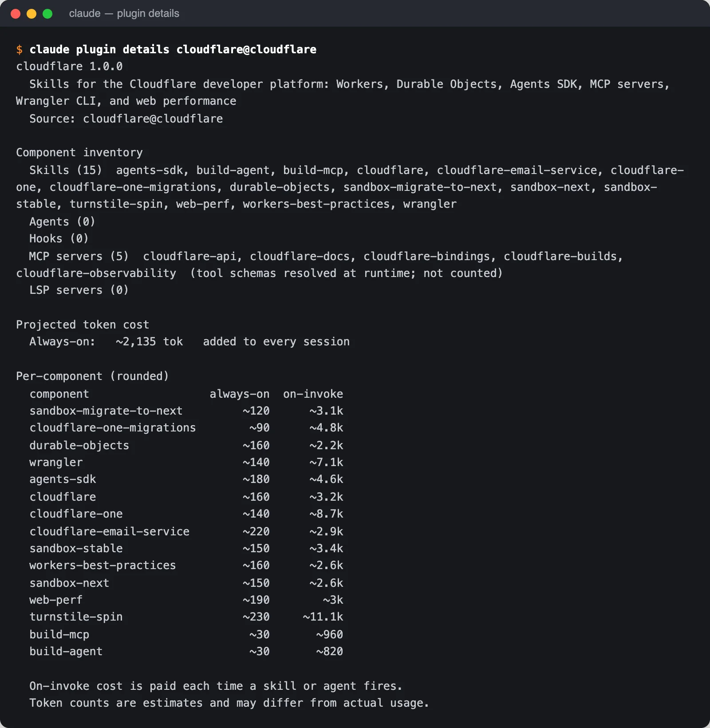The image size is (710, 728).
Task: Click the 'sandbox-next' table row name
Action: click(69, 583)
